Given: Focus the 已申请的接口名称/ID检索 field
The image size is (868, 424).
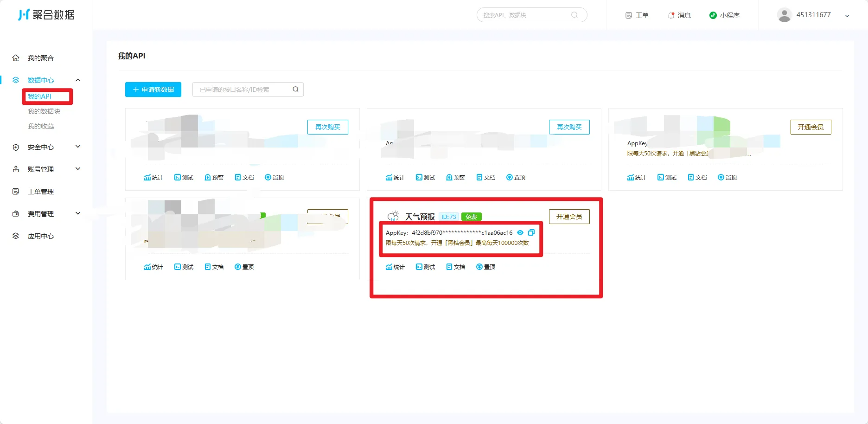Looking at the screenshot, I should [248, 90].
